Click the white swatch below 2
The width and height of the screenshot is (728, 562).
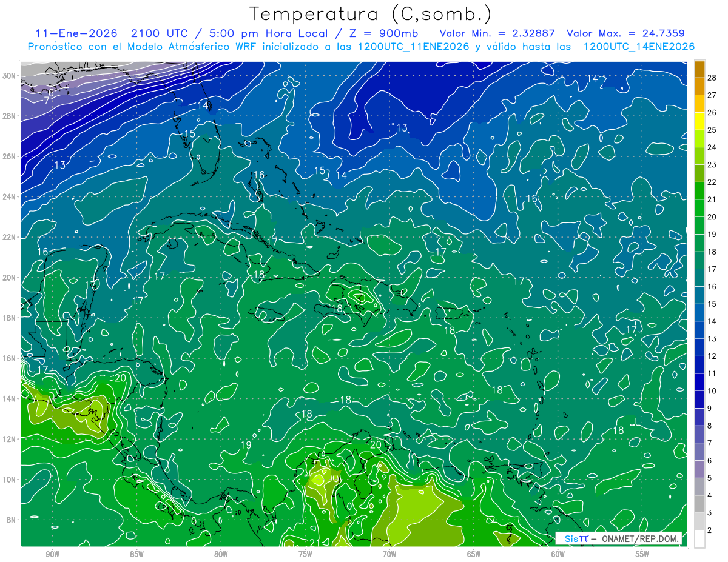pos(699,539)
